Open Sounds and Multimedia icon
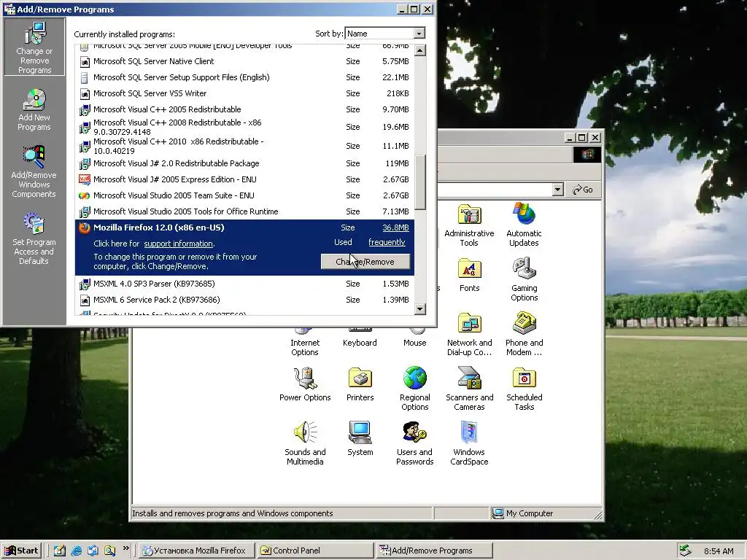This screenshot has width=747, height=560. click(x=305, y=444)
